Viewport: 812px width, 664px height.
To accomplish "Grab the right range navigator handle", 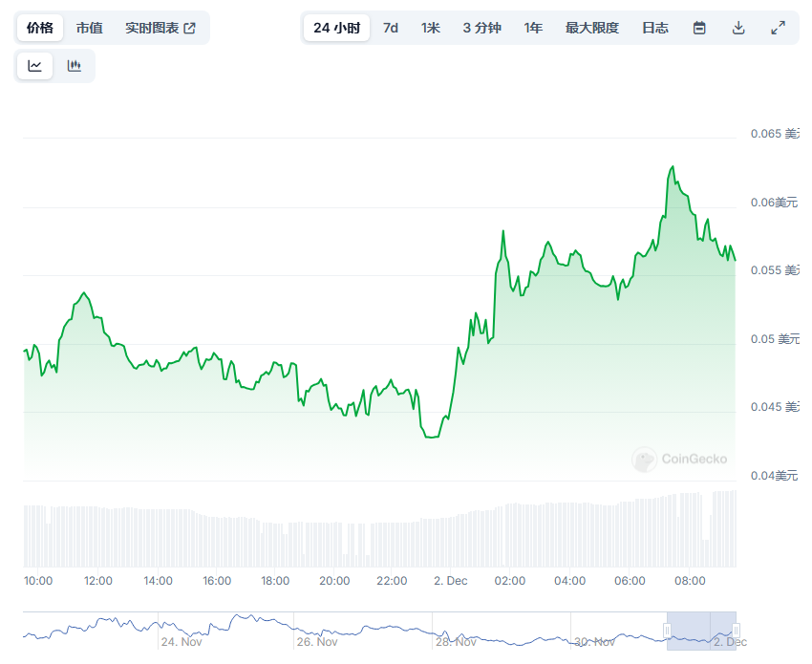I will pos(736,630).
